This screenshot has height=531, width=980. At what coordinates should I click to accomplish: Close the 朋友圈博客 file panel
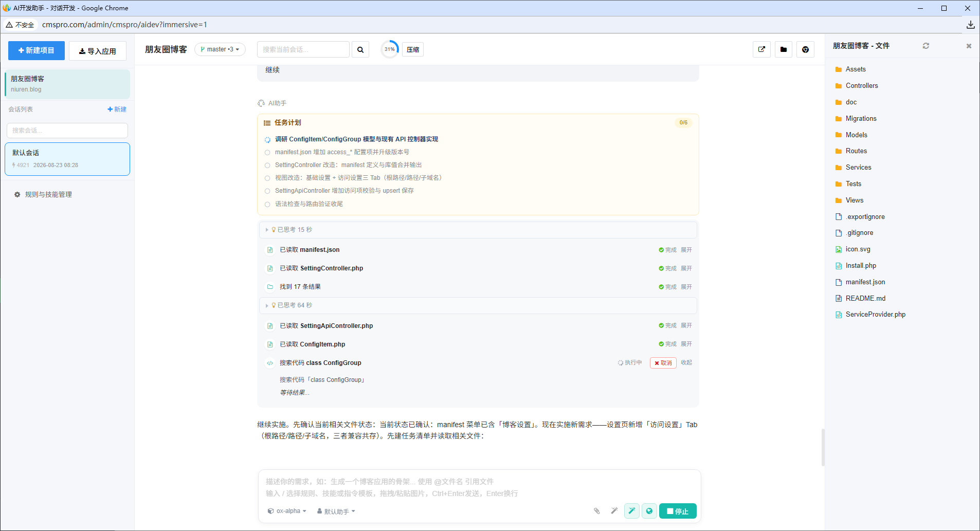pos(969,46)
